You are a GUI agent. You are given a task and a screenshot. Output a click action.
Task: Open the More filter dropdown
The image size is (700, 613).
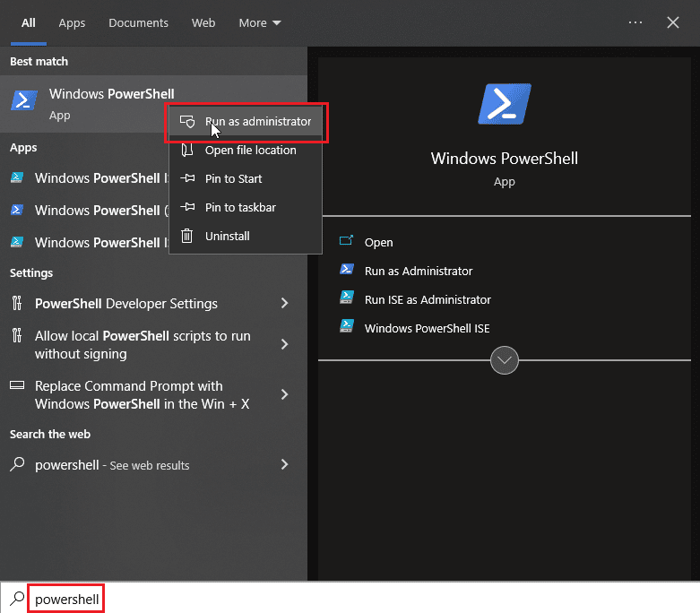[260, 22]
